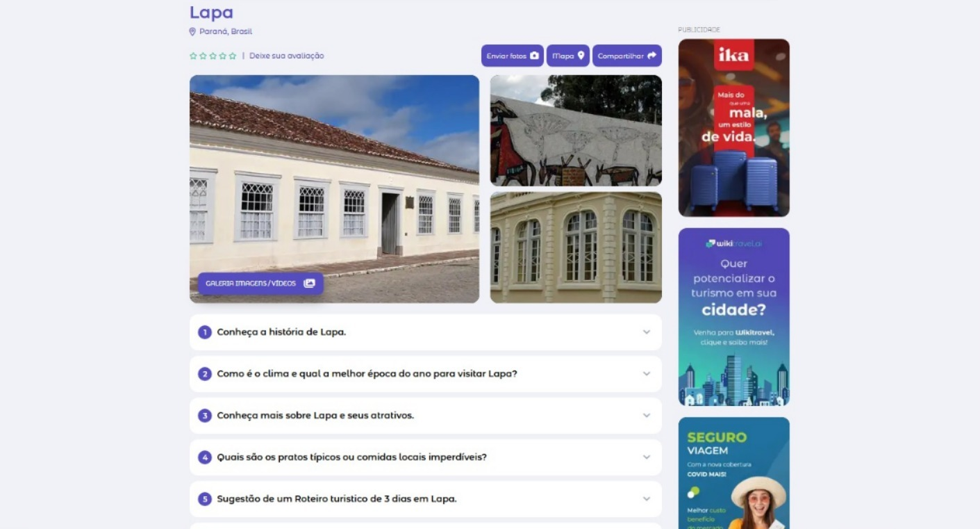This screenshot has width=980, height=529.
Task: Give Lapa a two-star rating
Action: (203, 56)
